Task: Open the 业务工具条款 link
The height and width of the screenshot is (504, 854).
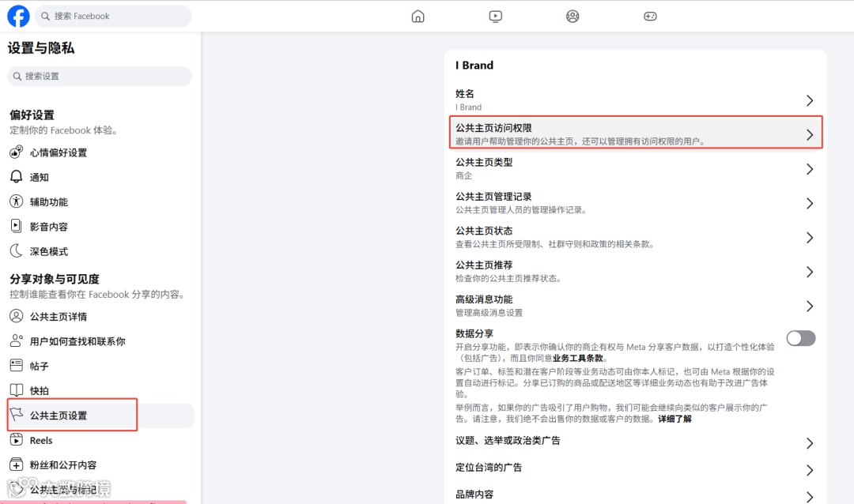Action: coord(577,358)
